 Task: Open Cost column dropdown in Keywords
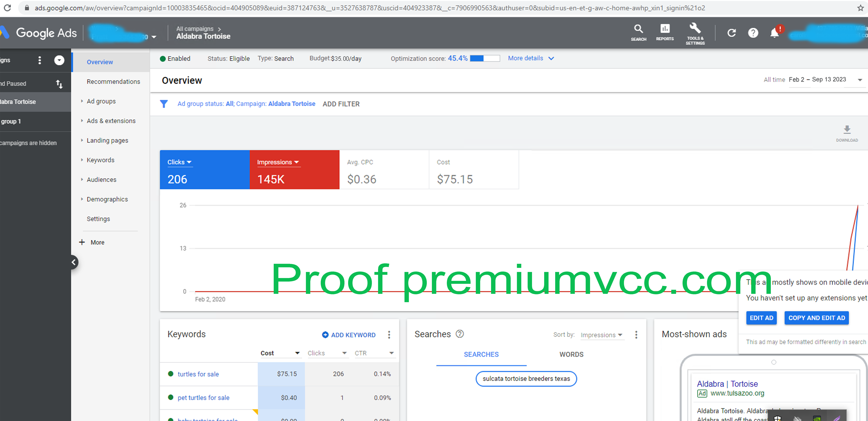297,353
